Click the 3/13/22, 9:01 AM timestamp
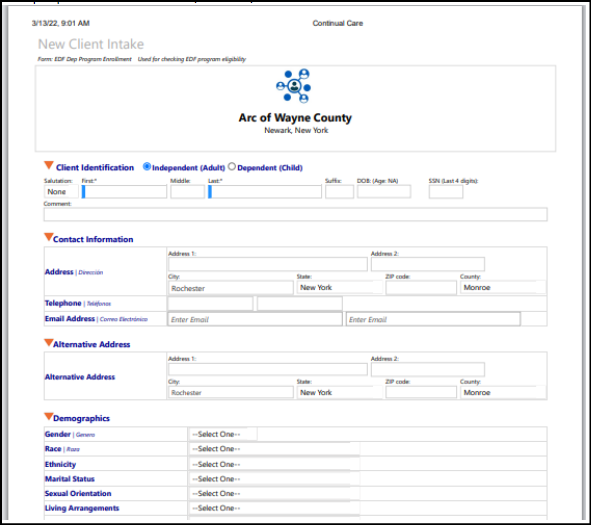Screen dimensions: 591x525 [61, 23]
